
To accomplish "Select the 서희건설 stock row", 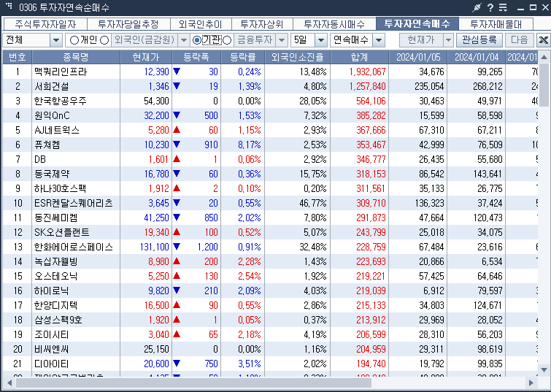I will (x=270, y=86).
